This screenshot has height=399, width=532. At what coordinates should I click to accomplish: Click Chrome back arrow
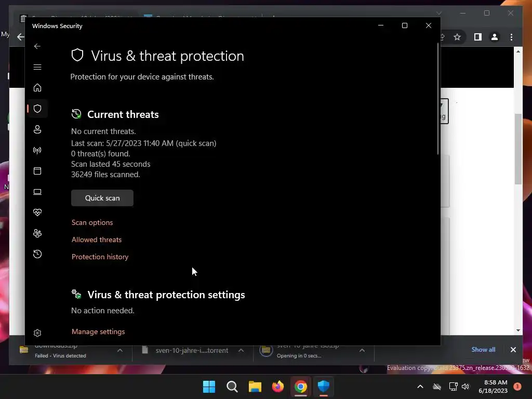click(21, 37)
